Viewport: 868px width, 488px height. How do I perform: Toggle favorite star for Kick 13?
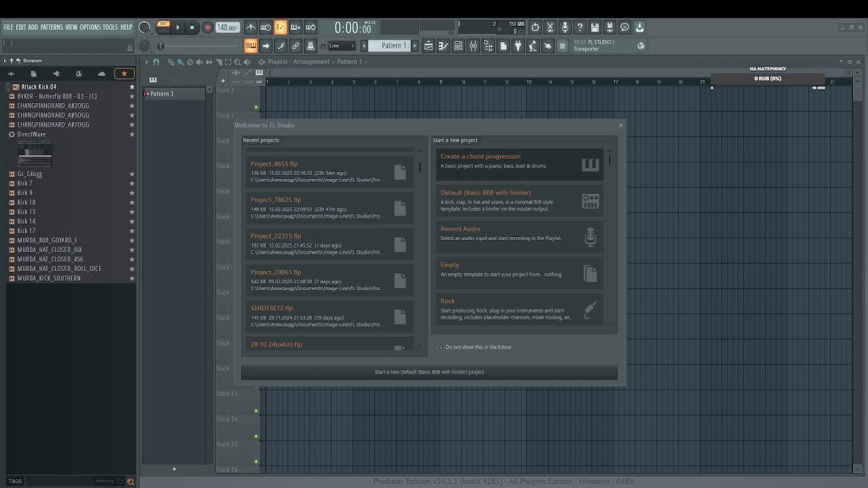coord(132,211)
